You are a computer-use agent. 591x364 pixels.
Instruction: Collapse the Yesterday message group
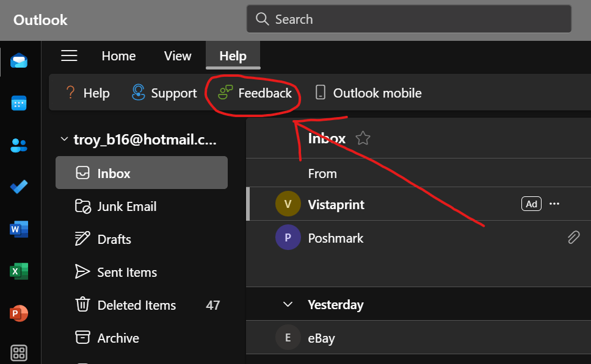pos(288,304)
